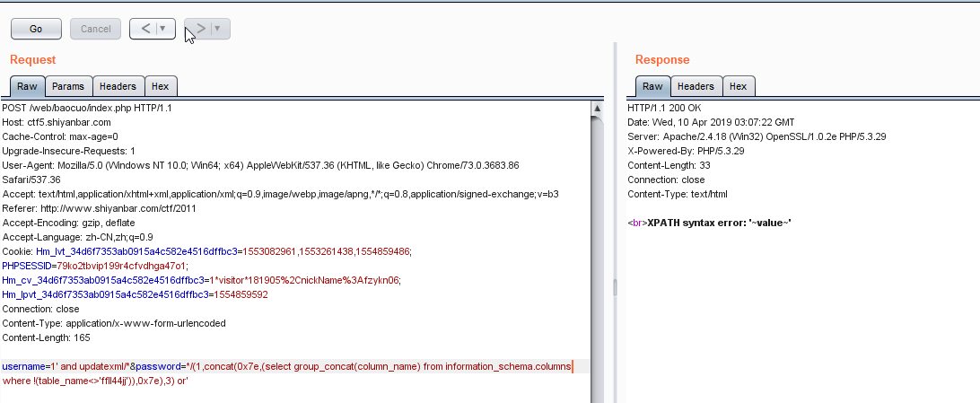The image size is (980, 403).
Task: Click the PHPSESSID cookie value
Action: tap(122, 266)
